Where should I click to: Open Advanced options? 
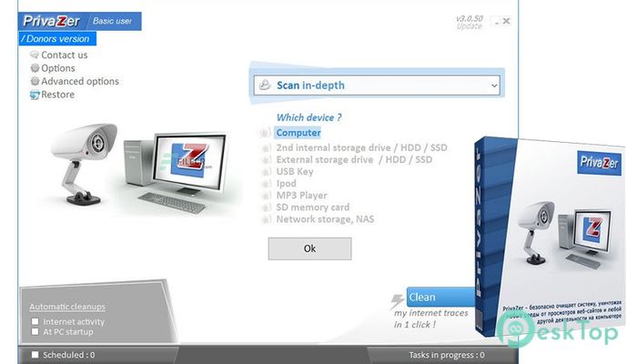click(x=80, y=81)
